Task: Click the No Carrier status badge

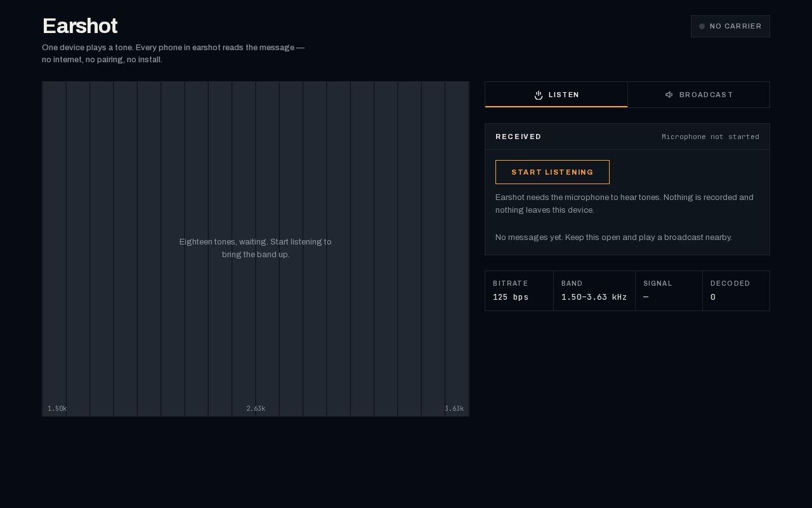Action: click(730, 27)
